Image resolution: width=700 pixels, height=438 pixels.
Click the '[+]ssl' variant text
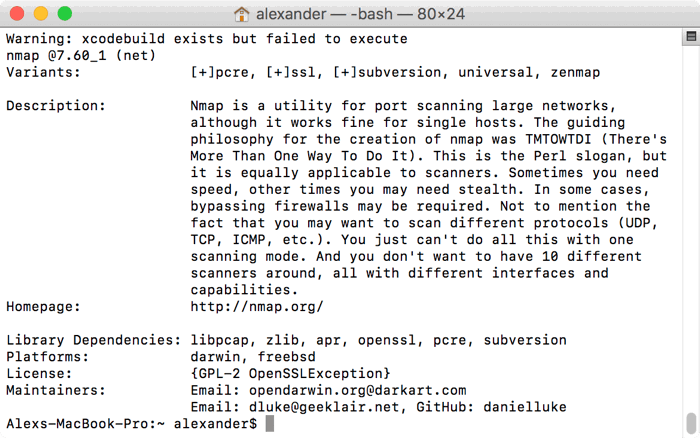pyautogui.click(x=291, y=72)
